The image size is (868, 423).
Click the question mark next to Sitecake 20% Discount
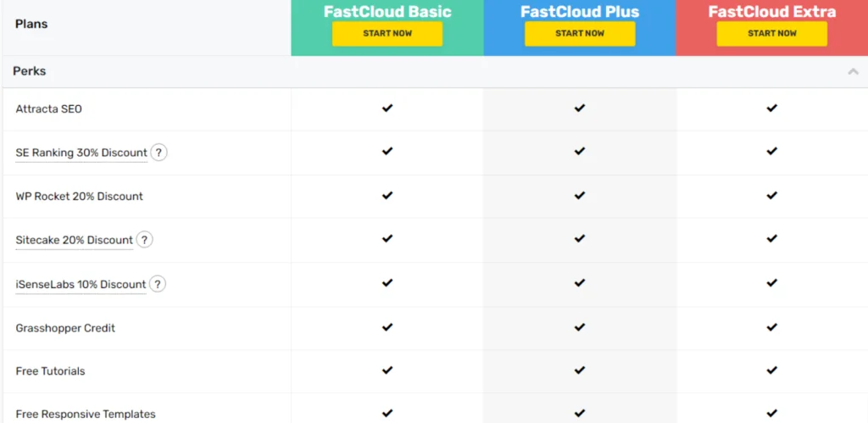coord(144,240)
